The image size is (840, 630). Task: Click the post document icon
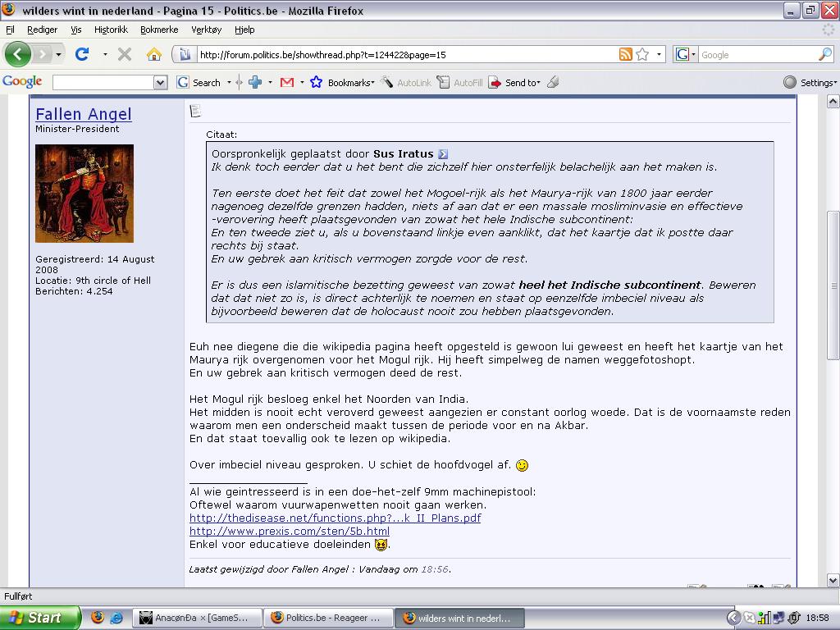pyautogui.click(x=195, y=111)
